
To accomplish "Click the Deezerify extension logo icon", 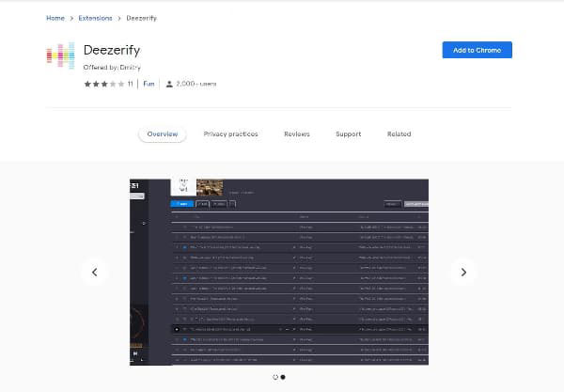I will click(x=60, y=55).
